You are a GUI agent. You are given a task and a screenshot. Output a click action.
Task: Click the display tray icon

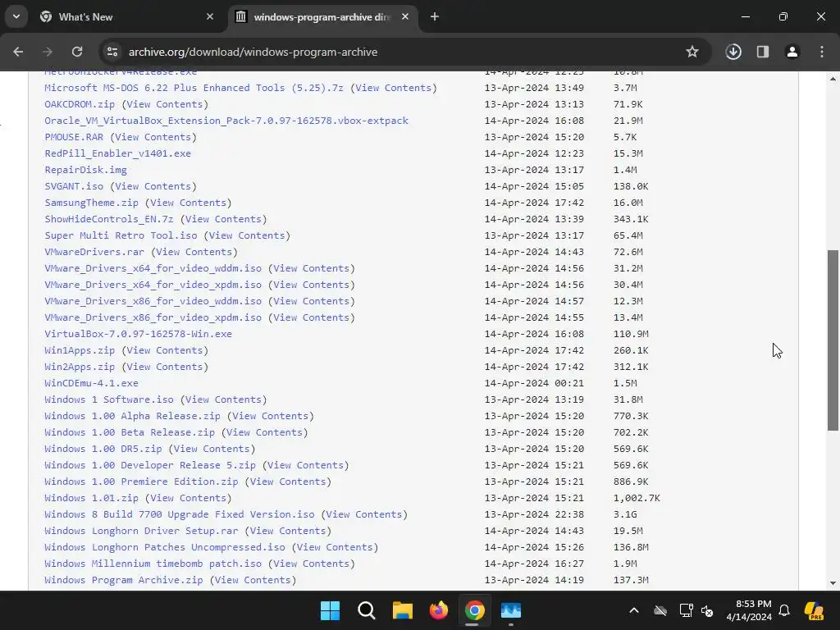686,610
